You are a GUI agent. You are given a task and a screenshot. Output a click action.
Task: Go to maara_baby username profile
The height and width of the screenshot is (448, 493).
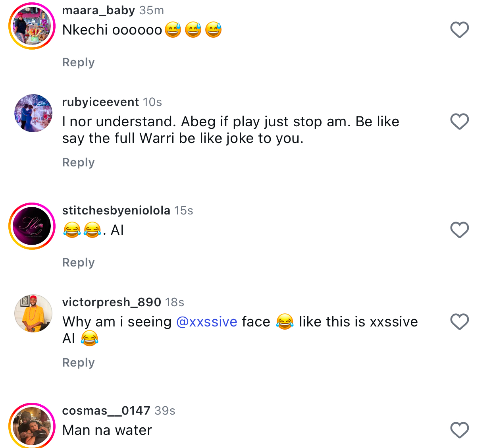click(98, 10)
